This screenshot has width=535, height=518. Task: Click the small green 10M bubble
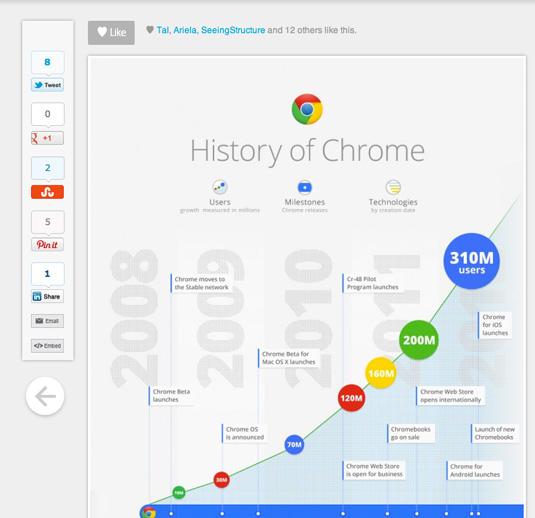179,492
